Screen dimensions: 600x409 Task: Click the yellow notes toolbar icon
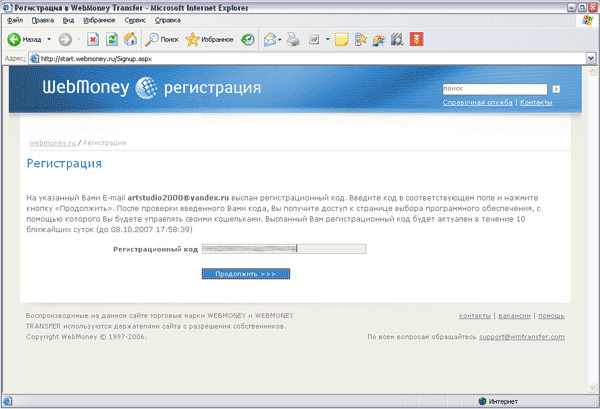pos(341,39)
